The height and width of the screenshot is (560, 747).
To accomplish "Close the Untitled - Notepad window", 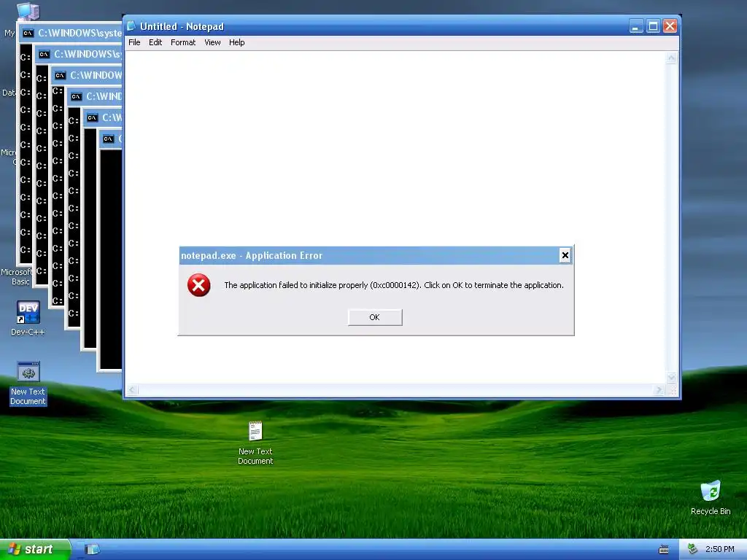I will (x=670, y=26).
